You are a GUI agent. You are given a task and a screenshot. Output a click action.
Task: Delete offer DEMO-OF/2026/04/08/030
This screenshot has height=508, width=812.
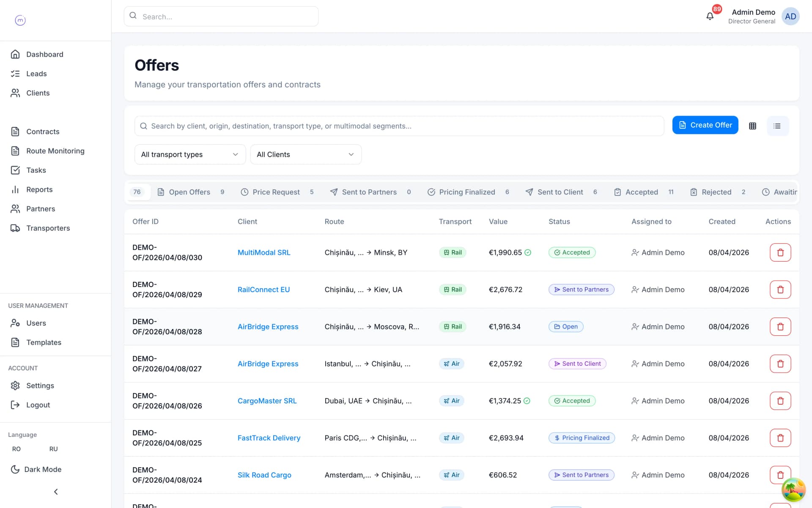pos(780,253)
